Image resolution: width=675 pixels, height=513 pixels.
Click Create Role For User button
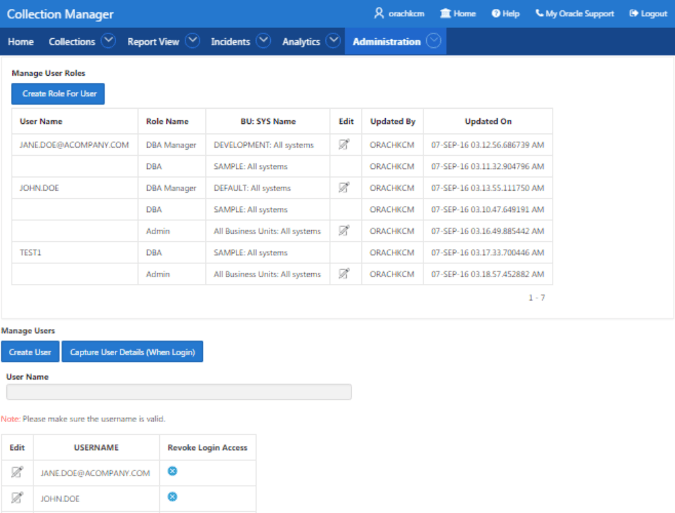[58, 94]
